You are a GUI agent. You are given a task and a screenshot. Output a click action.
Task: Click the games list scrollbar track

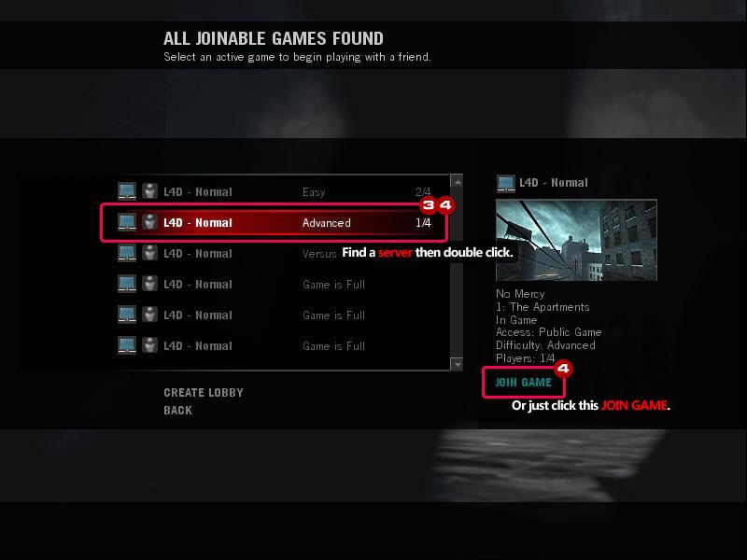click(457, 273)
